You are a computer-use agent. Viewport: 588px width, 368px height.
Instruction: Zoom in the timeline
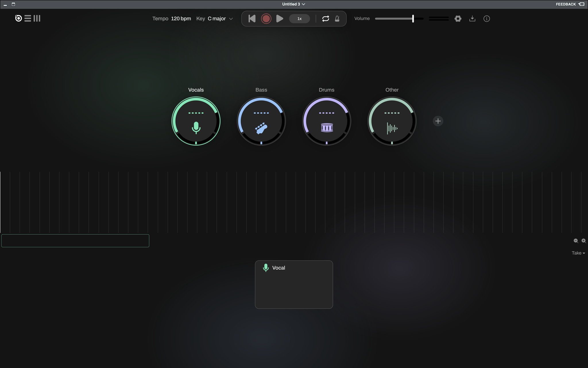[x=584, y=241]
